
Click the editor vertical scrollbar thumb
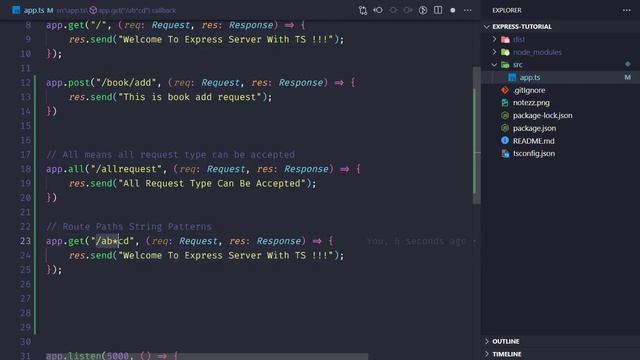coord(477,135)
